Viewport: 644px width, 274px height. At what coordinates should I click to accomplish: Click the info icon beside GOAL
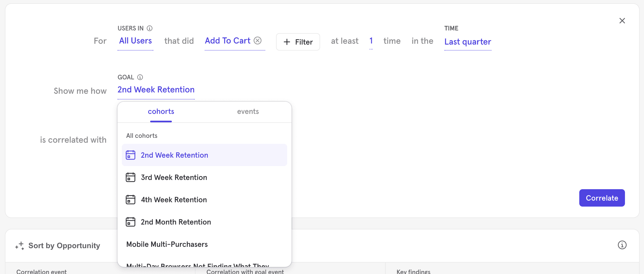pos(140,77)
